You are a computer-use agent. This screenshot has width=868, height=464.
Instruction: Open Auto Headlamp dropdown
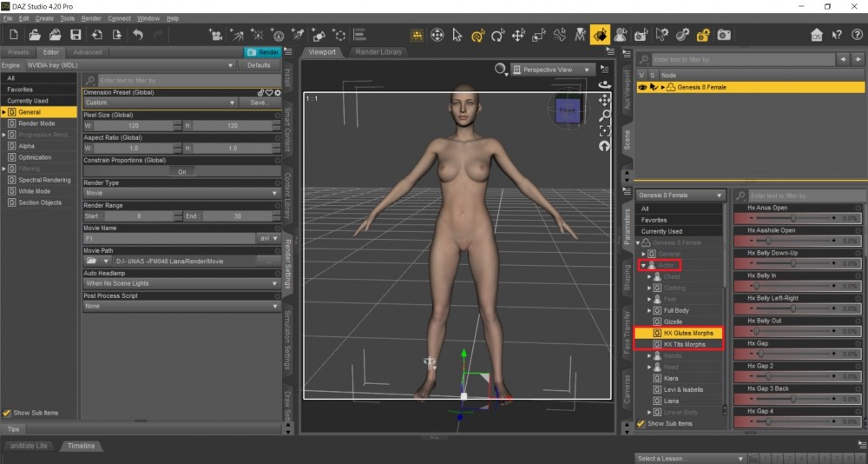pyautogui.click(x=181, y=283)
